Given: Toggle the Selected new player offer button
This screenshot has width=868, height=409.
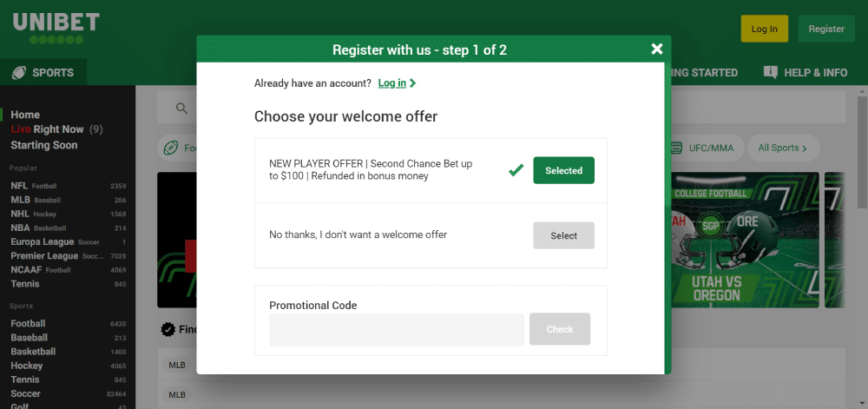Looking at the screenshot, I should 563,170.
